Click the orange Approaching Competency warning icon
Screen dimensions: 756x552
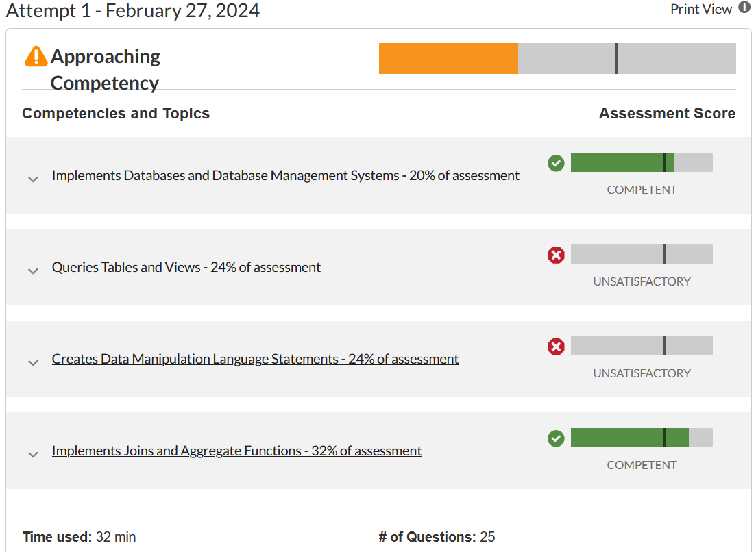point(36,56)
